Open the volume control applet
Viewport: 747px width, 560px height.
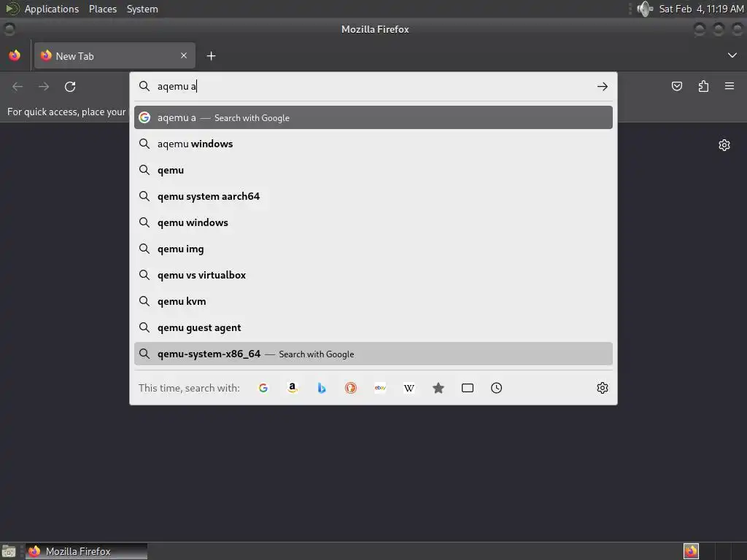click(x=645, y=9)
